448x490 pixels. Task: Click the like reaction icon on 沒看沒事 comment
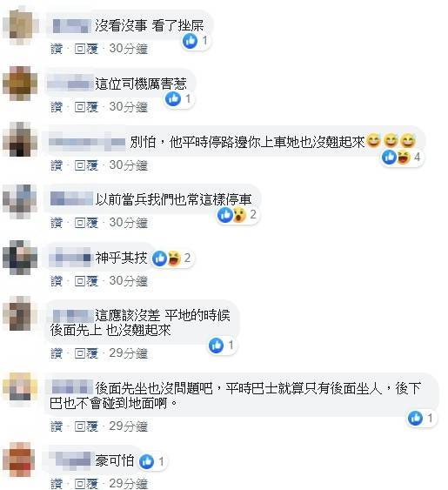[x=190, y=41]
